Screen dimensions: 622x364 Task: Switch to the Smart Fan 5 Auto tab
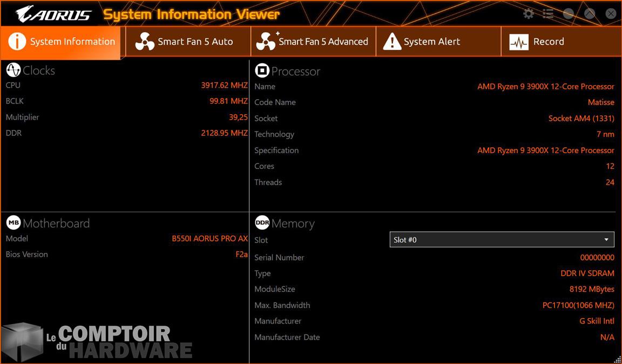pyautogui.click(x=188, y=42)
